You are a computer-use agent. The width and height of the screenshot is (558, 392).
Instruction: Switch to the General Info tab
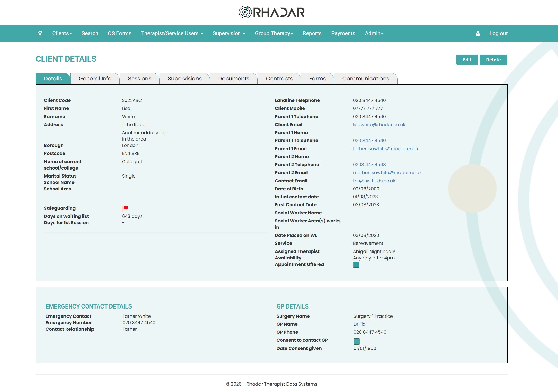tap(95, 79)
